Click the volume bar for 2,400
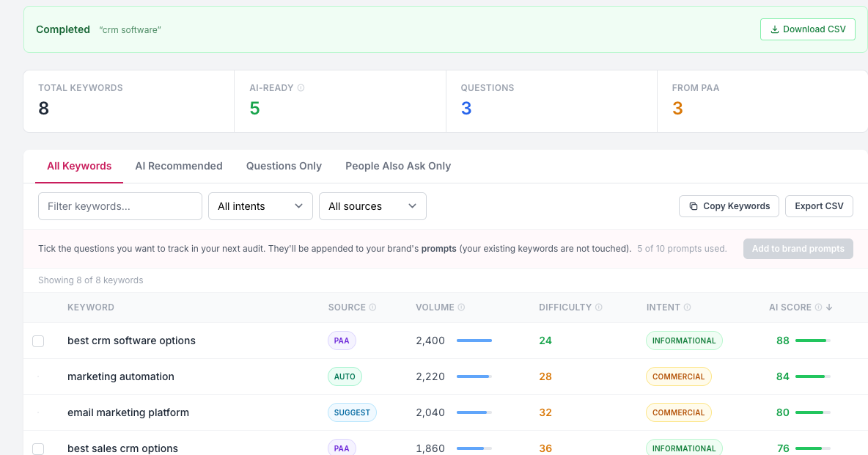The height and width of the screenshot is (455, 868). (474, 341)
